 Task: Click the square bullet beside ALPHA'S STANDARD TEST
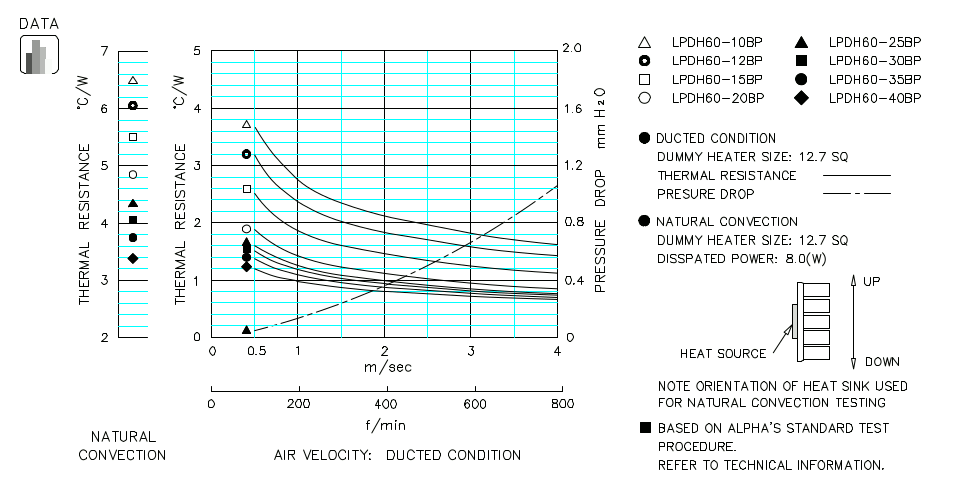pyautogui.click(x=645, y=427)
